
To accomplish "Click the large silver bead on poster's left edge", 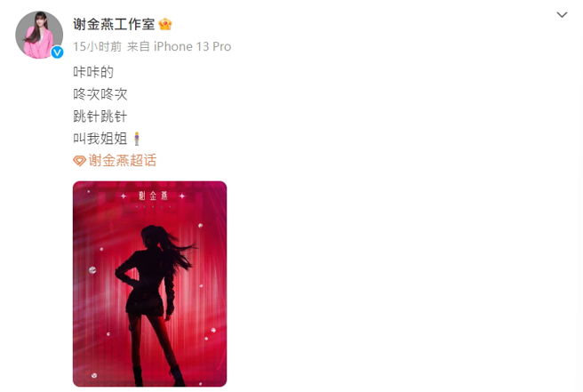I will click(x=92, y=270).
